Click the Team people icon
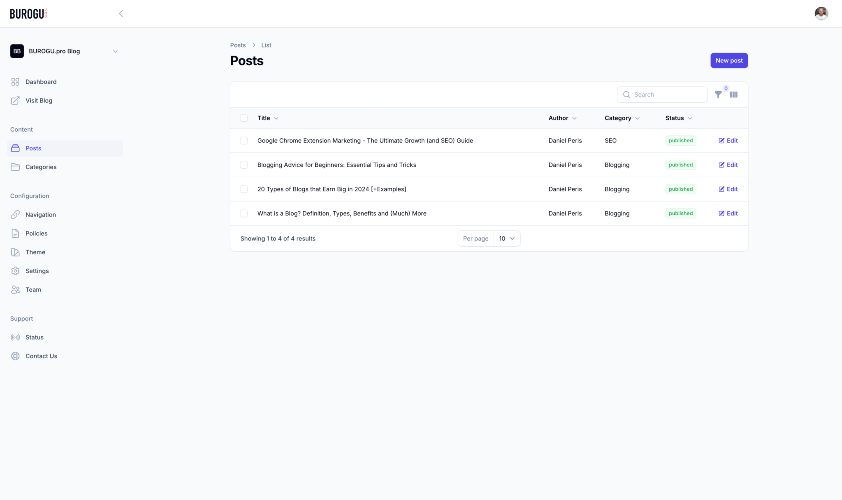This screenshot has width=842, height=500. click(15, 290)
